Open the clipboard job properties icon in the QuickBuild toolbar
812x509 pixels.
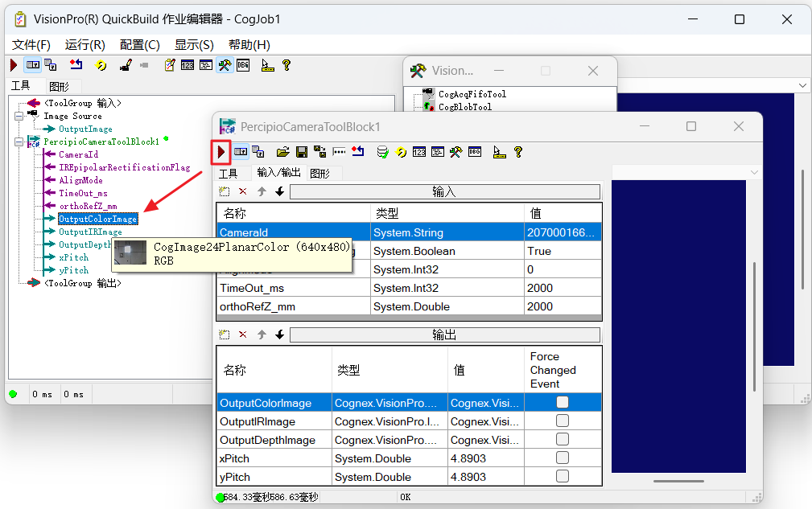169,65
